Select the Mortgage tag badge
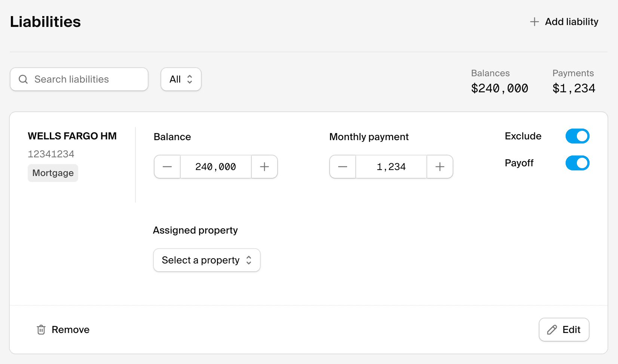Screen dimensions: 618x364 click(53, 173)
